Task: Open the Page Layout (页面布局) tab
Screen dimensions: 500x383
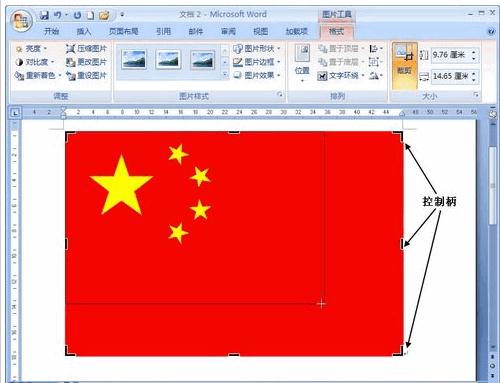Action: (124, 32)
